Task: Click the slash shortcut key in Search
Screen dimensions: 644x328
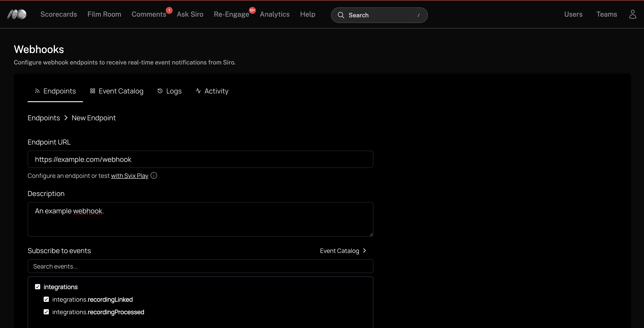Action: pos(419,15)
